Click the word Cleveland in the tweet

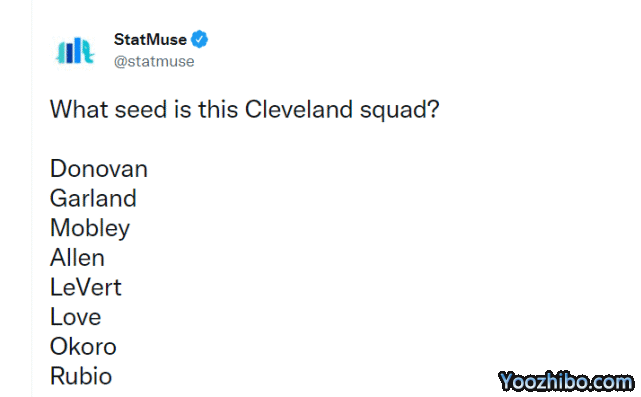pyautogui.click(x=299, y=110)
